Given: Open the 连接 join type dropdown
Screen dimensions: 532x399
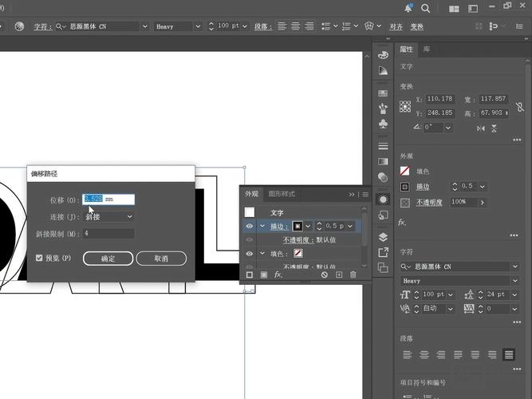Looking at the screenshot, I should click(x=108, y=216).
